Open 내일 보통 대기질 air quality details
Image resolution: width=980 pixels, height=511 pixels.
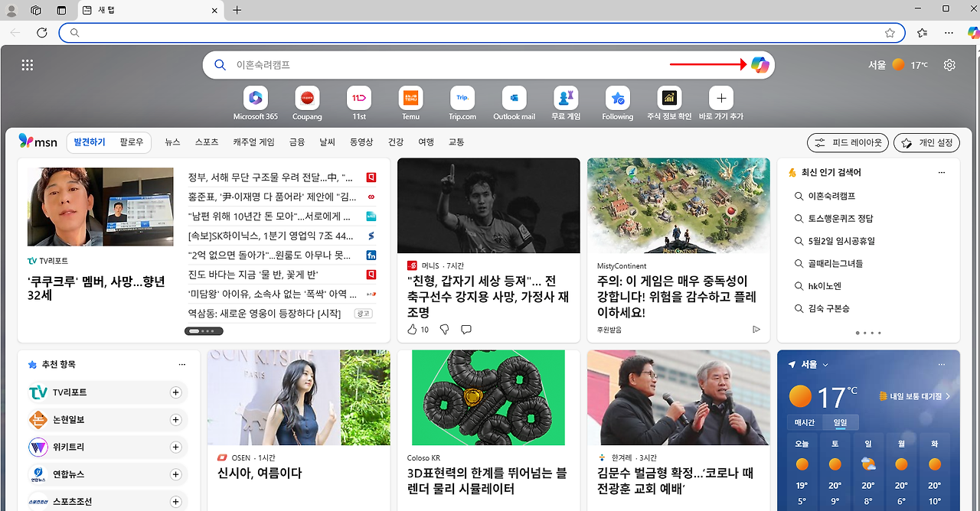coord(914,396)
